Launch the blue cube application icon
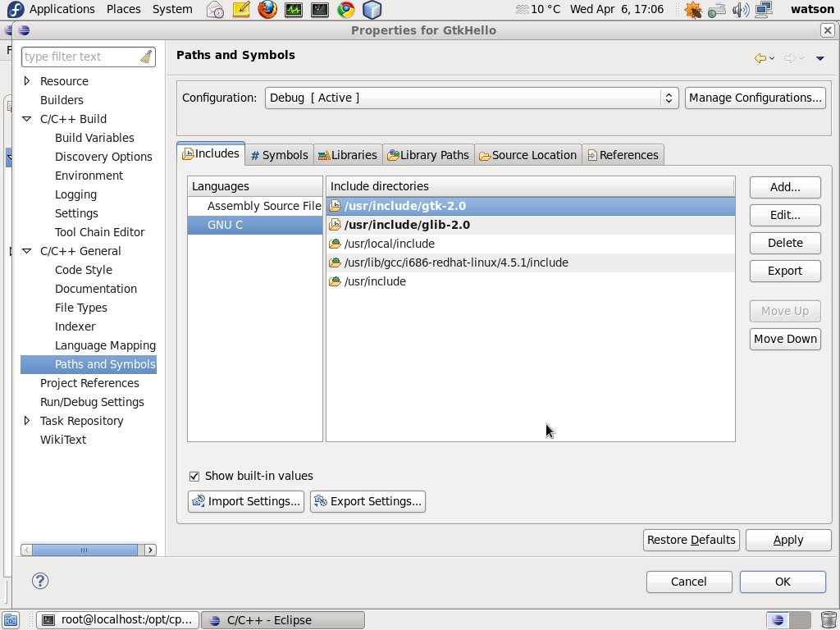 click(x=372, y=10)
